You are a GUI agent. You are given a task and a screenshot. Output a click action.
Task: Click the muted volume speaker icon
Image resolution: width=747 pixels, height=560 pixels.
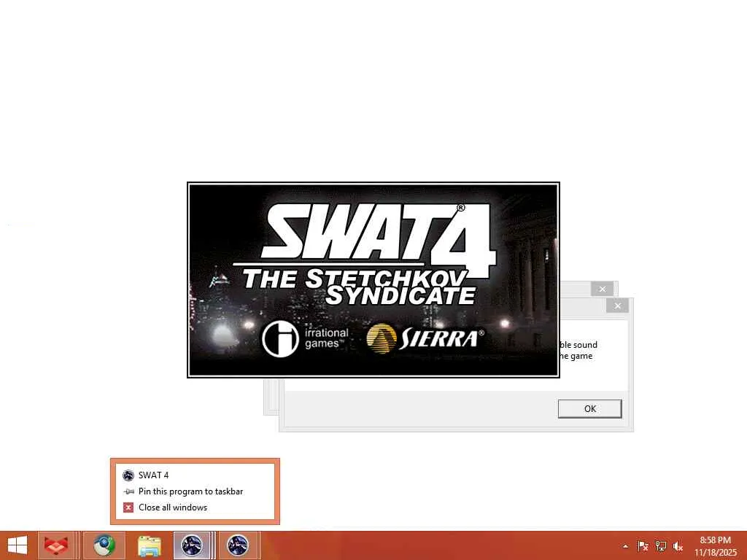678,546
